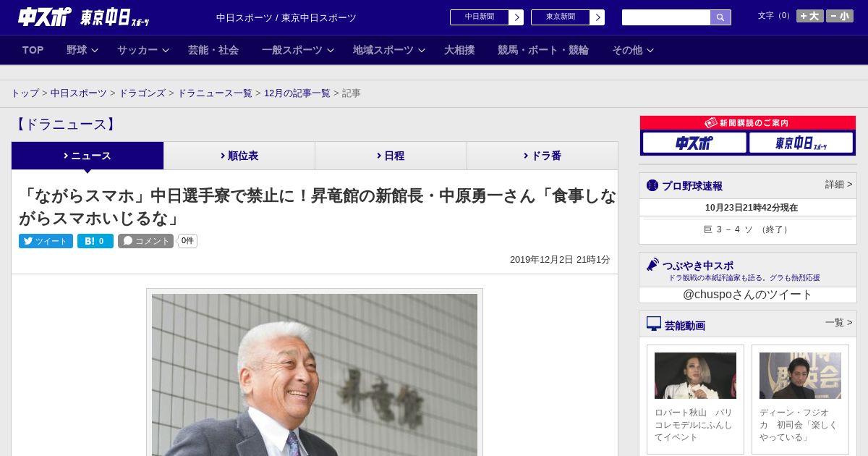Open the 中日新聞 link button
Screen dimensions: 868x456
click(480, 17)
